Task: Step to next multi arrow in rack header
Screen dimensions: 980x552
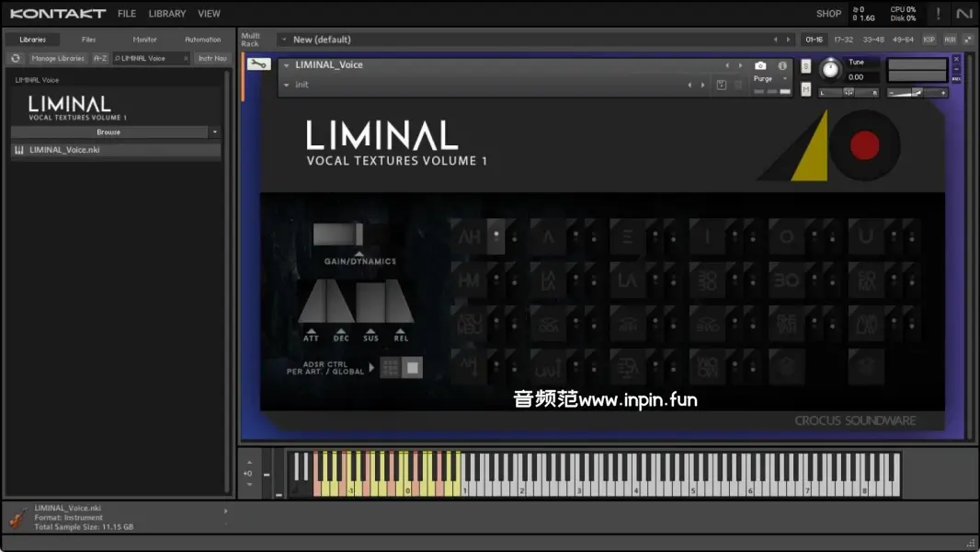Action: point(788,40)
